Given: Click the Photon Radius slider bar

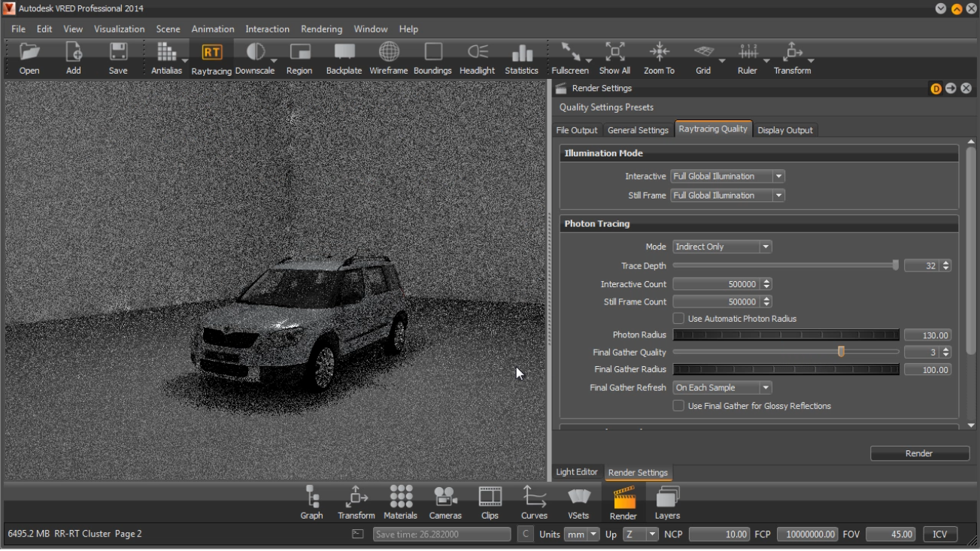Looking at the screenshot, I should (x=785, y=335).
